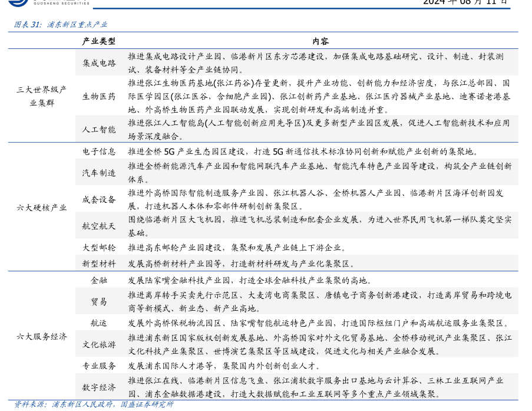Select the 六大服务经济 group cell

(x=42, y=337)
